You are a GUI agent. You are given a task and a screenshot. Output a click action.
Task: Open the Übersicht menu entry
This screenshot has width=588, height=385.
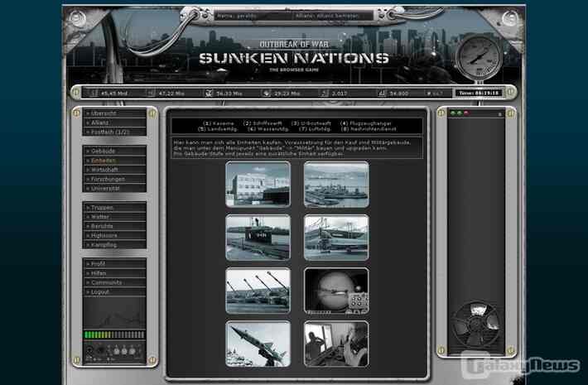114,113
